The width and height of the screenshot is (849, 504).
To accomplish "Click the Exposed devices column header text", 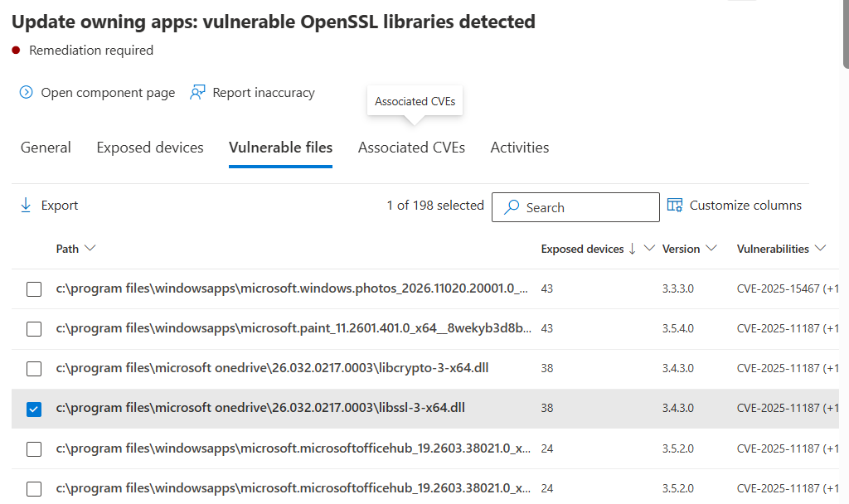I will (x=582, y=249).
